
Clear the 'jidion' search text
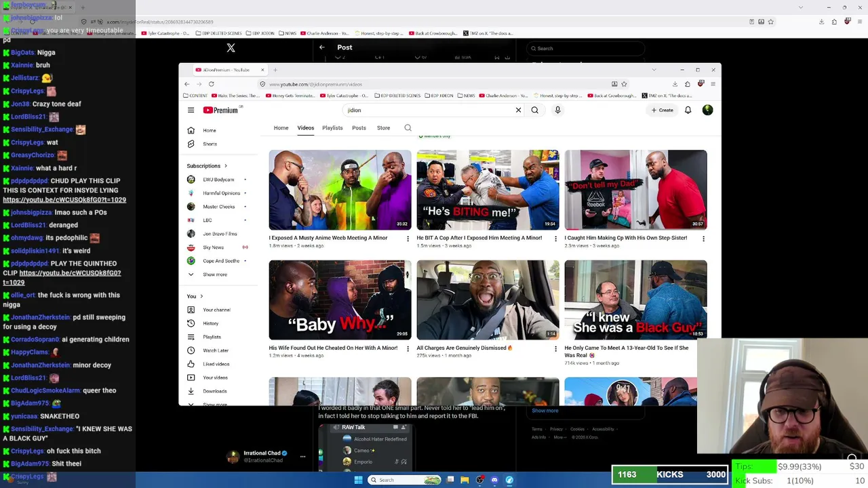(x=518, y=110)
